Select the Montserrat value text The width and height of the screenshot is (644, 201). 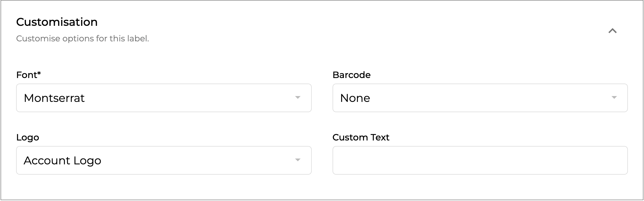click(54, 98)
